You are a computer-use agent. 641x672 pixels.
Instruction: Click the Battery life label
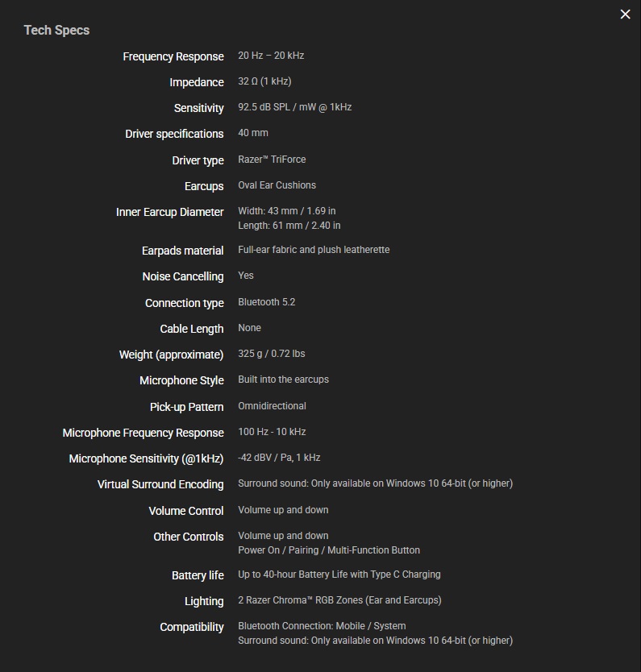pyautogui.click(x=198, y=575)
